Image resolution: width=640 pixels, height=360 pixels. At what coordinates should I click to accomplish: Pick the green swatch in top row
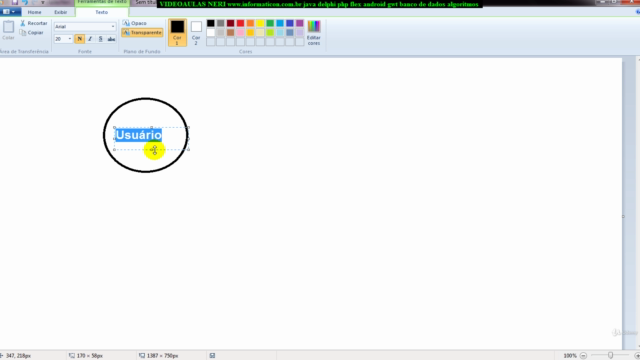tap(270, 23)
